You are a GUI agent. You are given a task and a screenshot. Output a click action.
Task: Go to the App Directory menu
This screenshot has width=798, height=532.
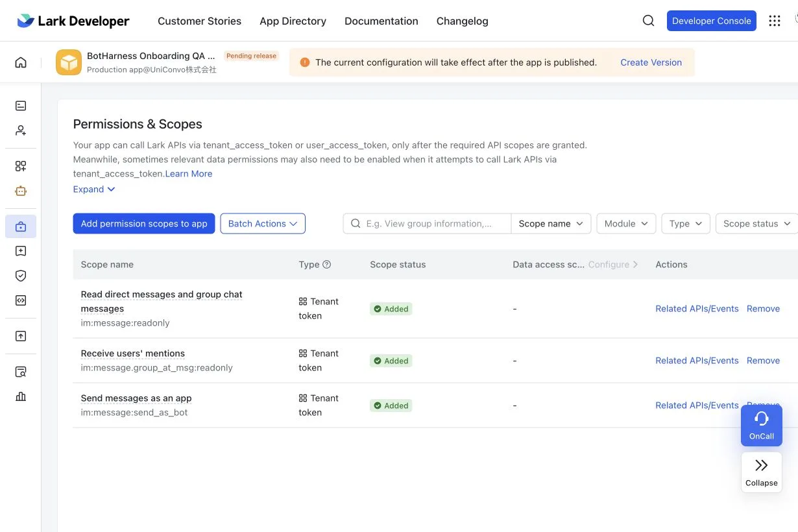[x=293, y=21]
